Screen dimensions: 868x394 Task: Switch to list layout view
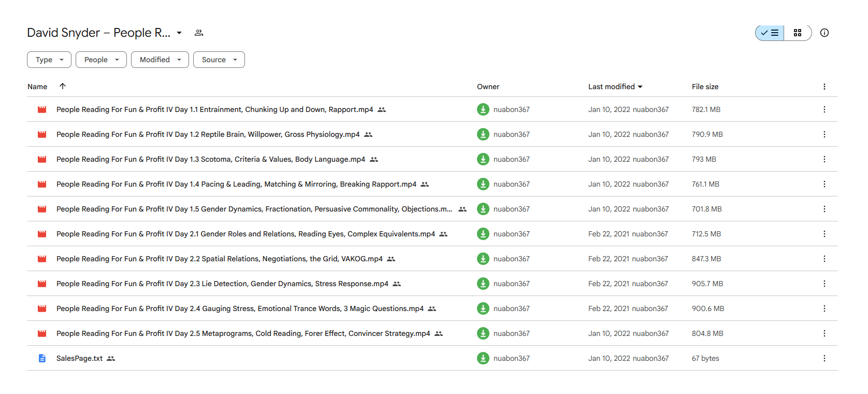click(770, 33)
